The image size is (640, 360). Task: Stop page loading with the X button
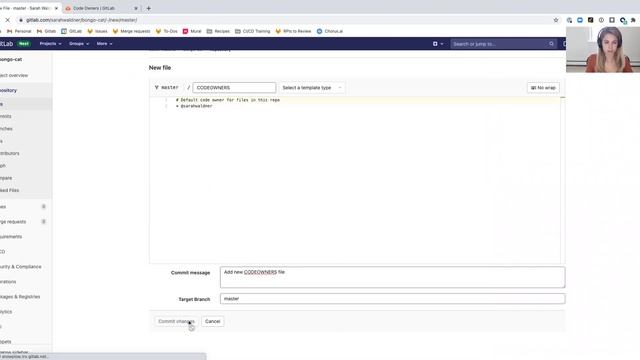coord(7,20)
